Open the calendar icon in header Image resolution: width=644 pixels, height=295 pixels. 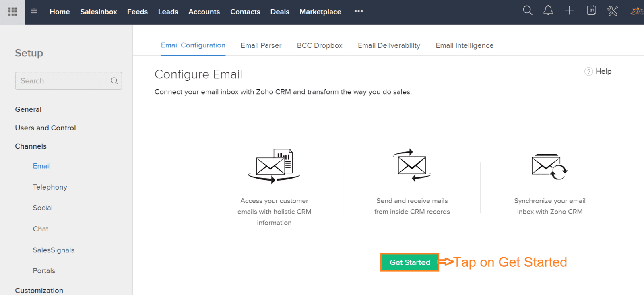(591, 10)
